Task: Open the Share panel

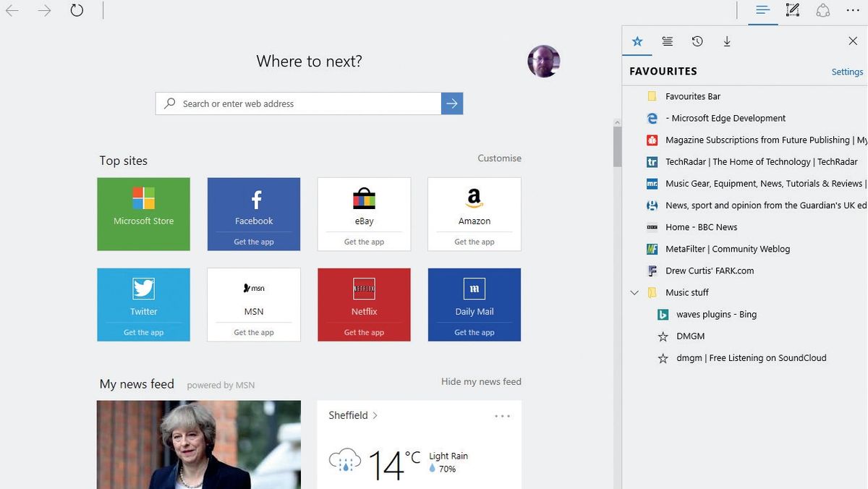Action: [x=822, y=10]
